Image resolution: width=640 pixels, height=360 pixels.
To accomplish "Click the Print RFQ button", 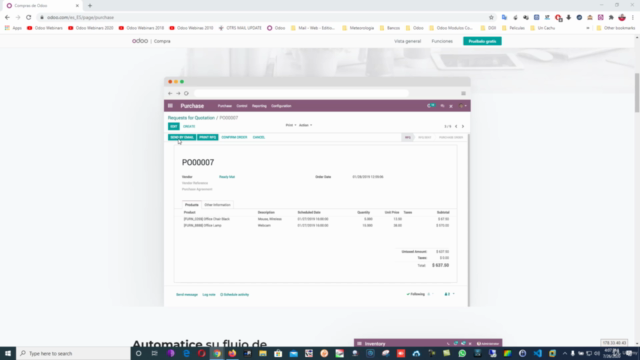I will pyautogui.click(x=208, y=138).
